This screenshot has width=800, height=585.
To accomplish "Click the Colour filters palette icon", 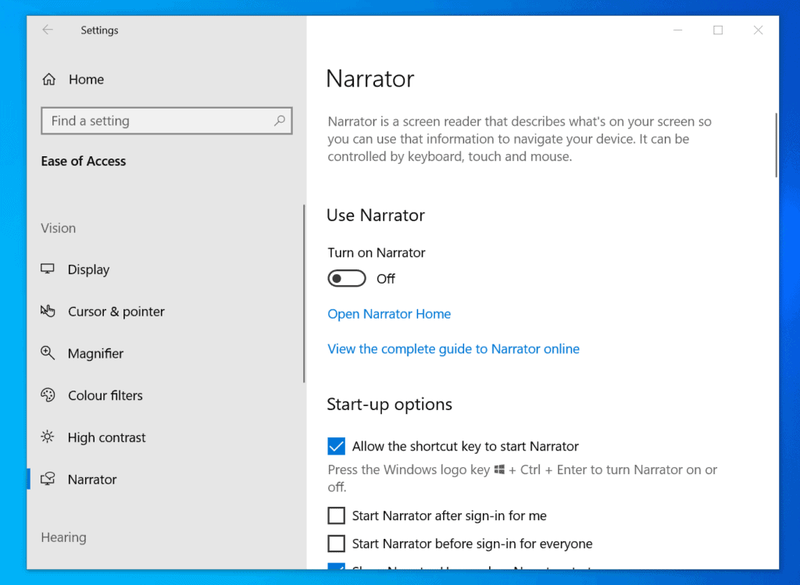I will (x=47, y=395).
